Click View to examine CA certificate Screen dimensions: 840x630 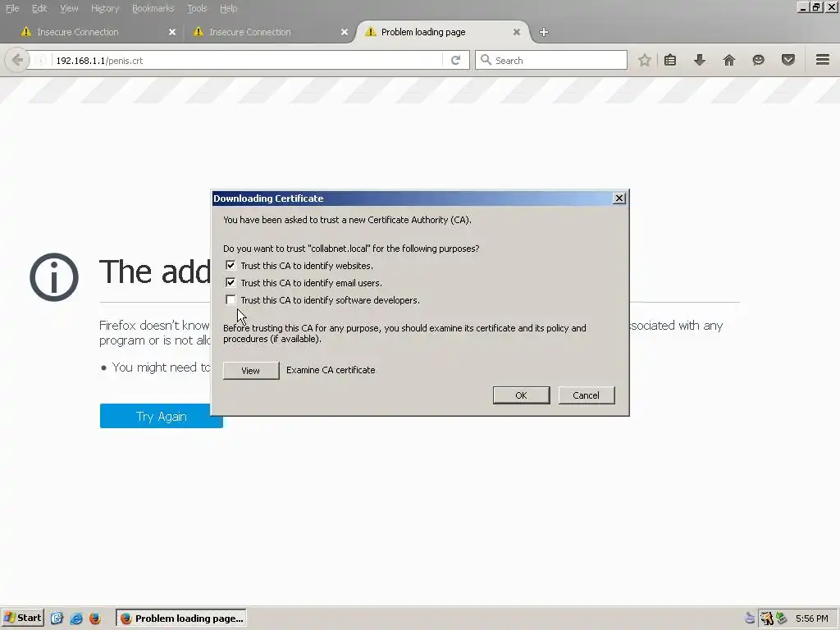[x=251, y=371]
